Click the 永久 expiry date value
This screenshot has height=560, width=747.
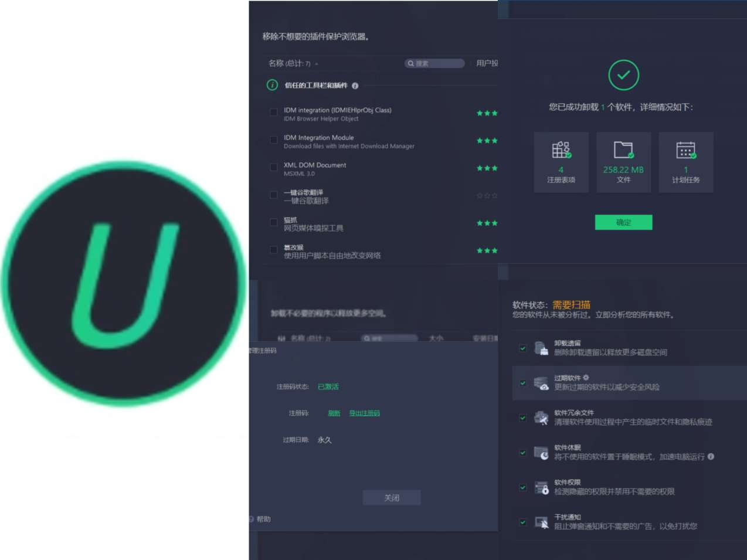(324, 440)
